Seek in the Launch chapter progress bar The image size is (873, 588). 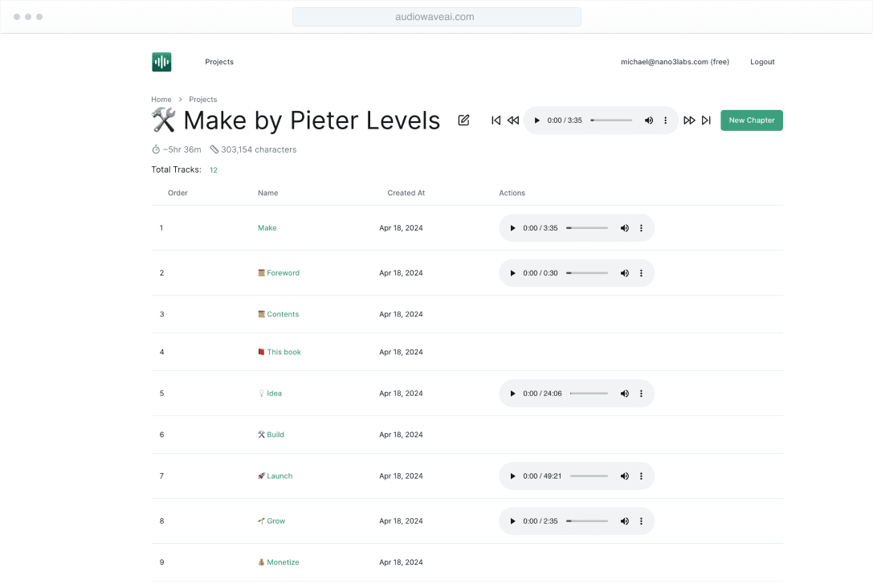point(589,476)
